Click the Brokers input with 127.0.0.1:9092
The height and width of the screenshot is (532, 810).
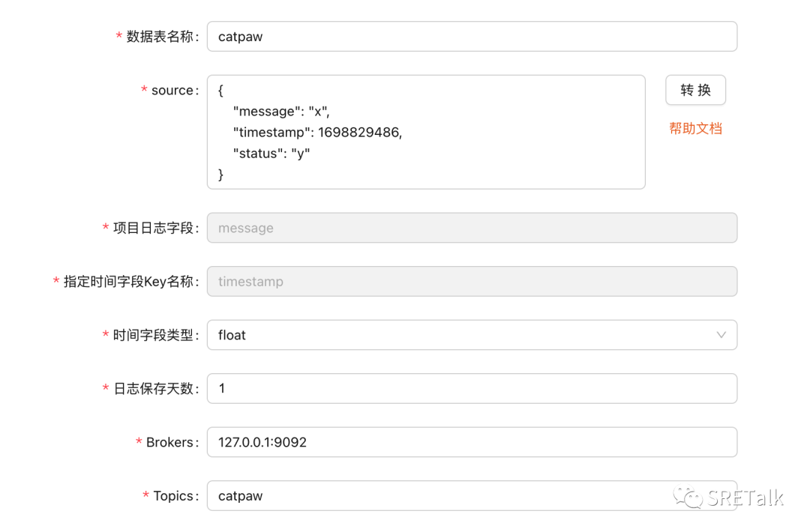pyautogui.click(x=472, y=442)
